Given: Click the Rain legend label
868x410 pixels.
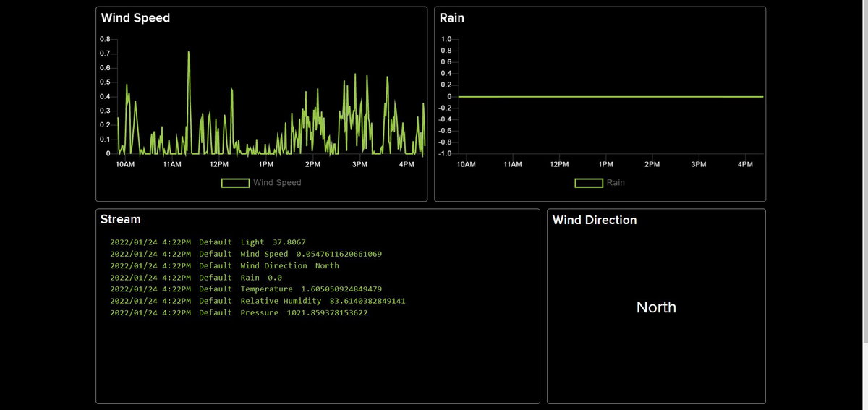Looking at the screenshot, I should [616, 183].
